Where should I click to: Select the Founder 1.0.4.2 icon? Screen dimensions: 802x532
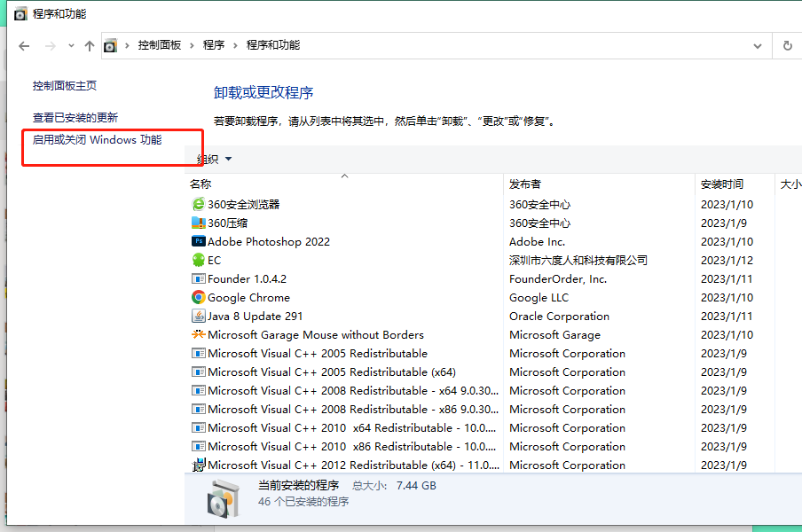point(199,279)
